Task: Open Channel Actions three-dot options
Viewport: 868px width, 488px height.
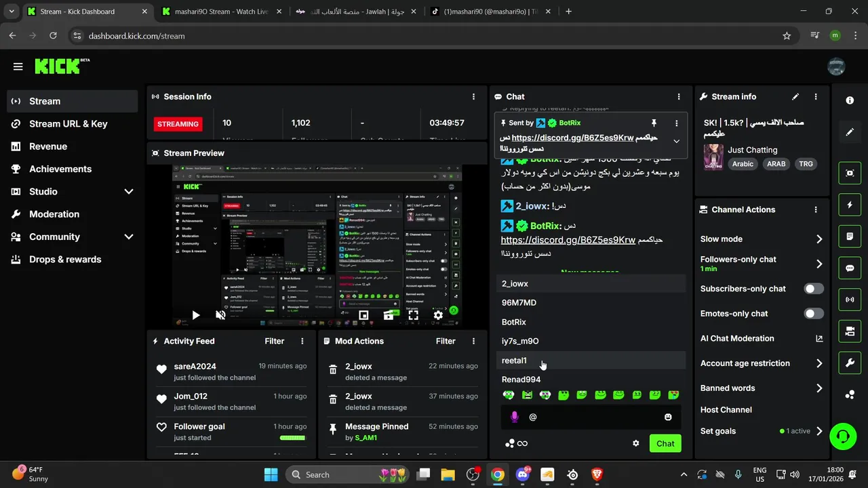Action: click(x=816, y=210)
